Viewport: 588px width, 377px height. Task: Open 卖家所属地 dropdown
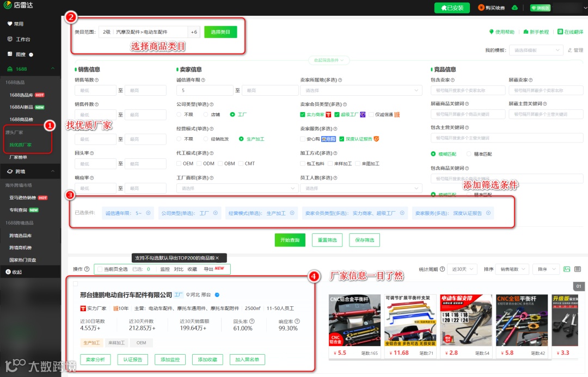click(x=361, y=90)
